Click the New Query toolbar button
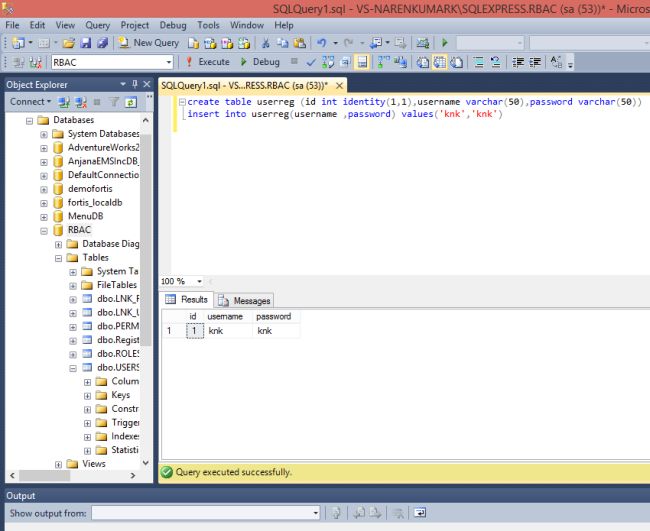The height and width of the screenshot is (531, 650). [x=148, y=43]
